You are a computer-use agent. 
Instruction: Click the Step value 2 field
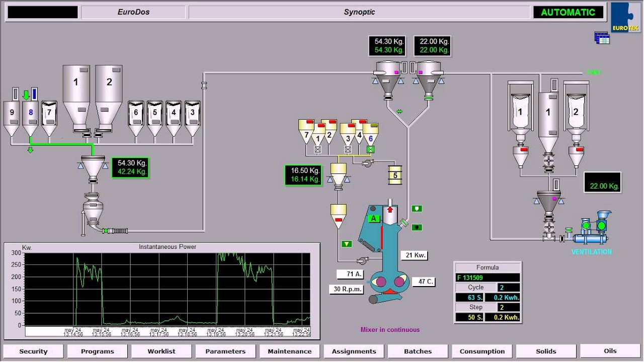pyautogui.click(x=508, y=307)
